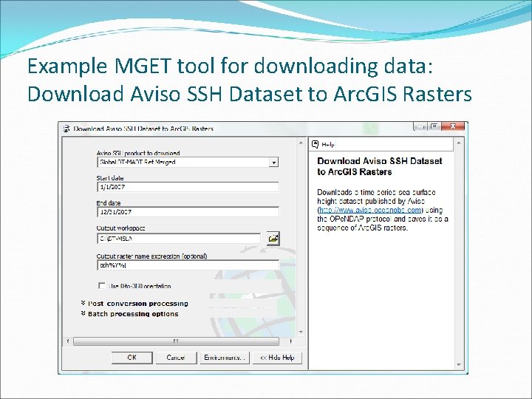Expand Batch processing options section
The height and width of the screenshot is (399, 532).
click(x=129, y=314)
